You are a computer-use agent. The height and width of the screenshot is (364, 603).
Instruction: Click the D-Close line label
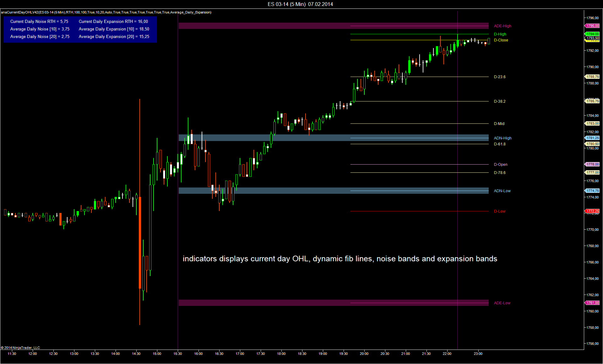tap(501, 40)
